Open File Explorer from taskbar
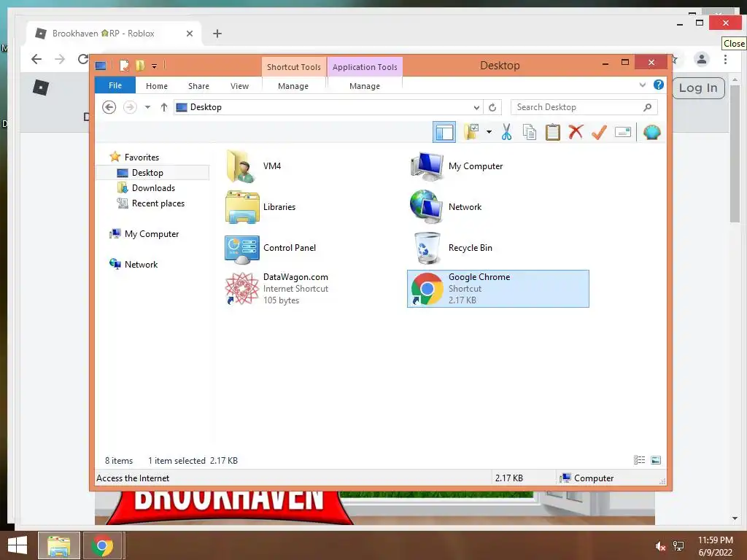Image resolution: width=747 pixels, height=560 pixels. click(x=58, y=545)
